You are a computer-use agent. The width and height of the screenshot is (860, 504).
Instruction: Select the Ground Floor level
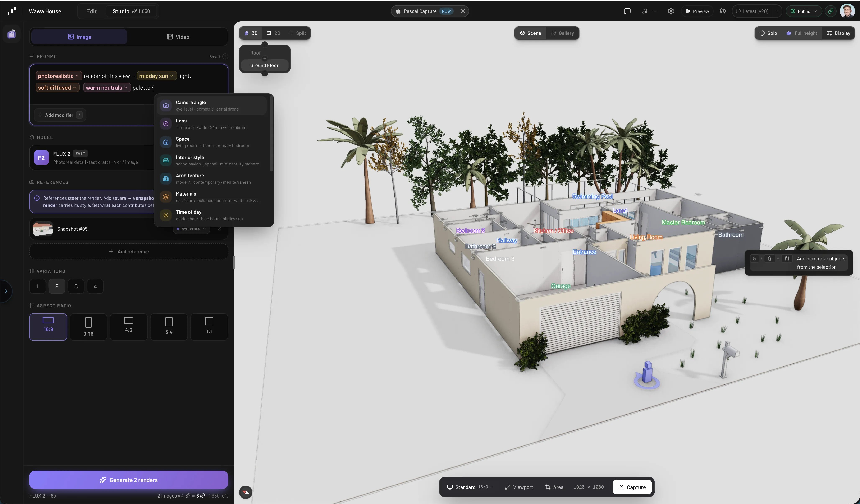point(265,65)
